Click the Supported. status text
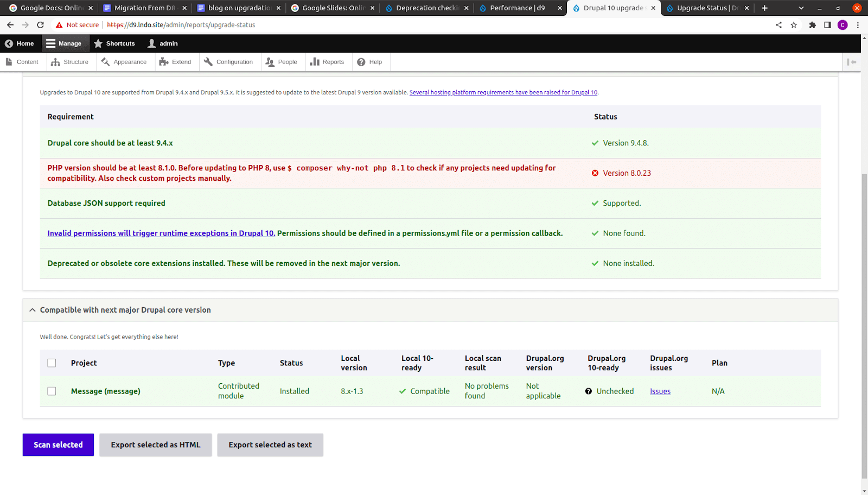The height and width of the screenshot is (495, 868). (x=622, y=204)
